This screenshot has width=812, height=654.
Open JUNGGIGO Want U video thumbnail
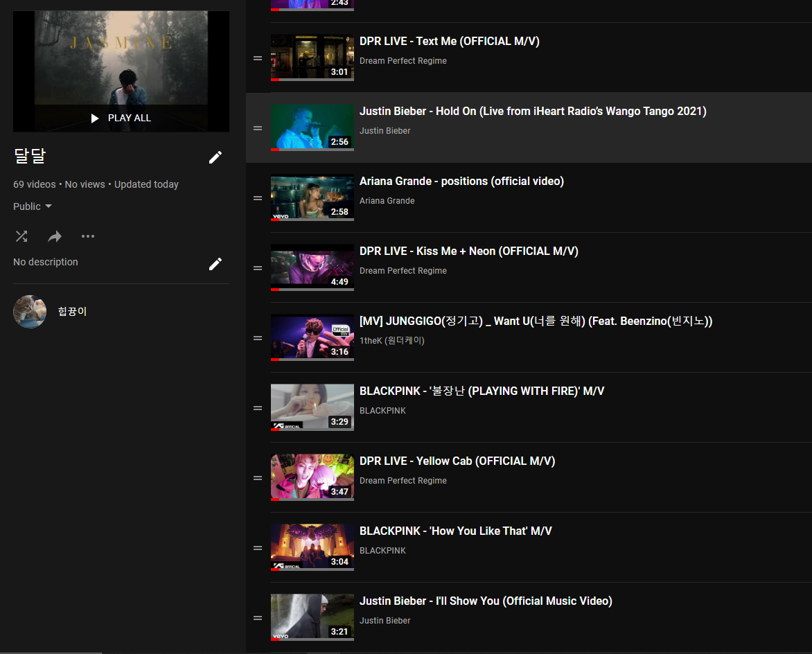coord(312,337)
